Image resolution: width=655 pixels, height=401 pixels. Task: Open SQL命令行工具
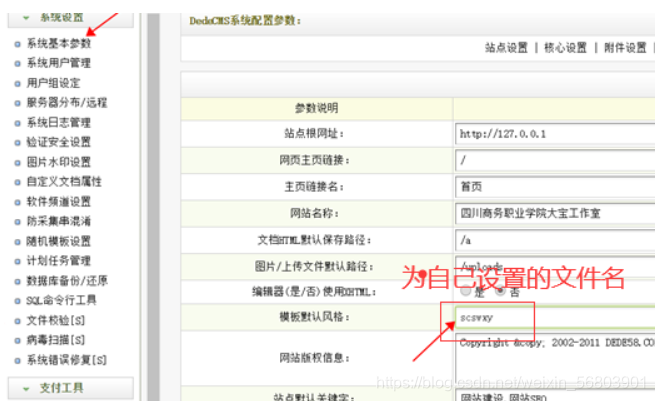pyautogui.click(x=61, y=300)
